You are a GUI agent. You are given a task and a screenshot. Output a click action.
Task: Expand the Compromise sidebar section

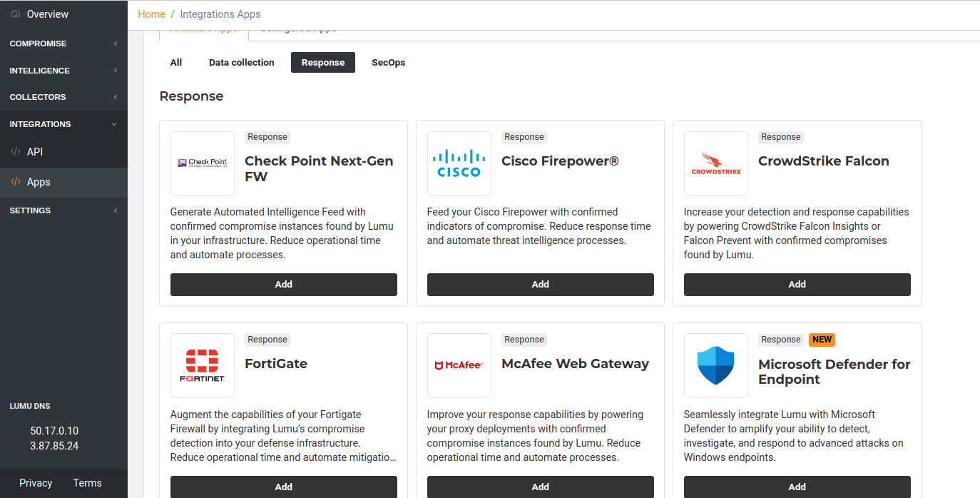[63, 44]
